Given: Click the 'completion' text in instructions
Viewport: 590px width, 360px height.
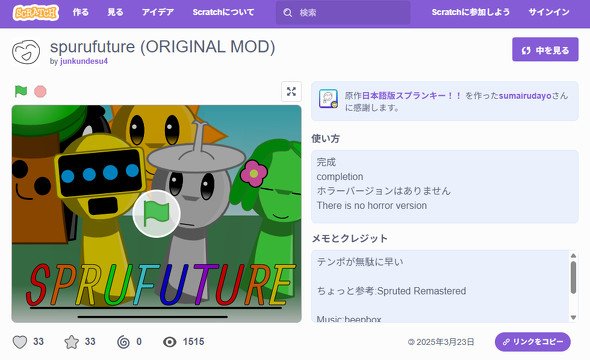Looking at the screenshot, I should [x=340, y=177].
